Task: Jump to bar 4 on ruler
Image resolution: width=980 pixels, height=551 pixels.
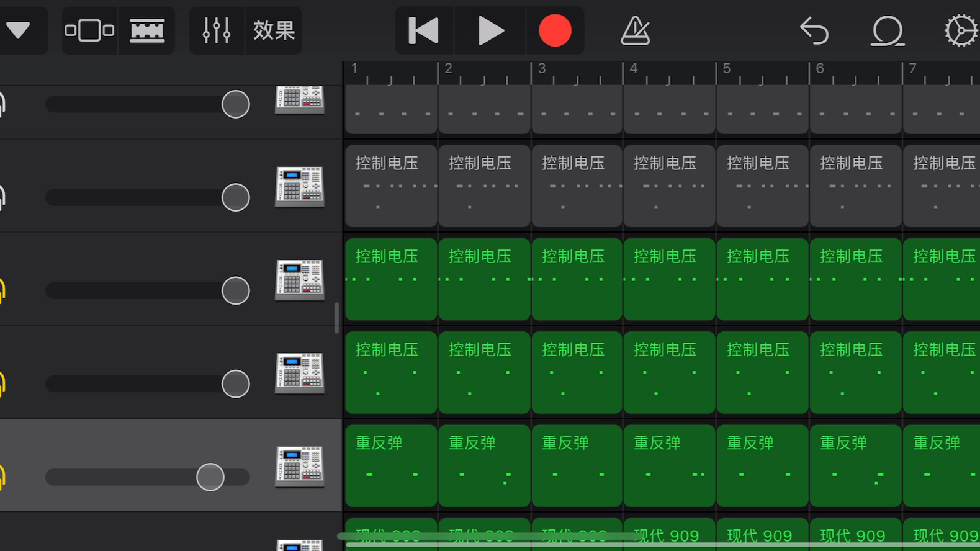Action: point(634,68)
